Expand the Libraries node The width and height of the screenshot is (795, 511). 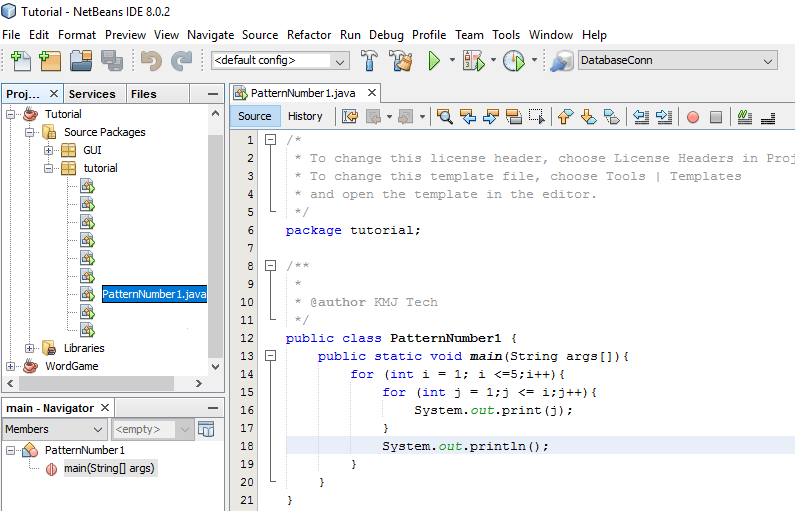[x=29, y=348]
